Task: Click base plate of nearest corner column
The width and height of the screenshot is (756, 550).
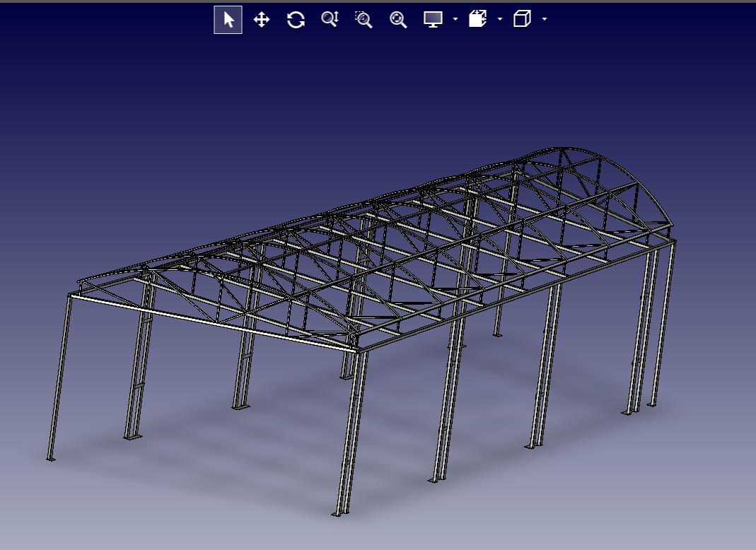Action: 339,514
